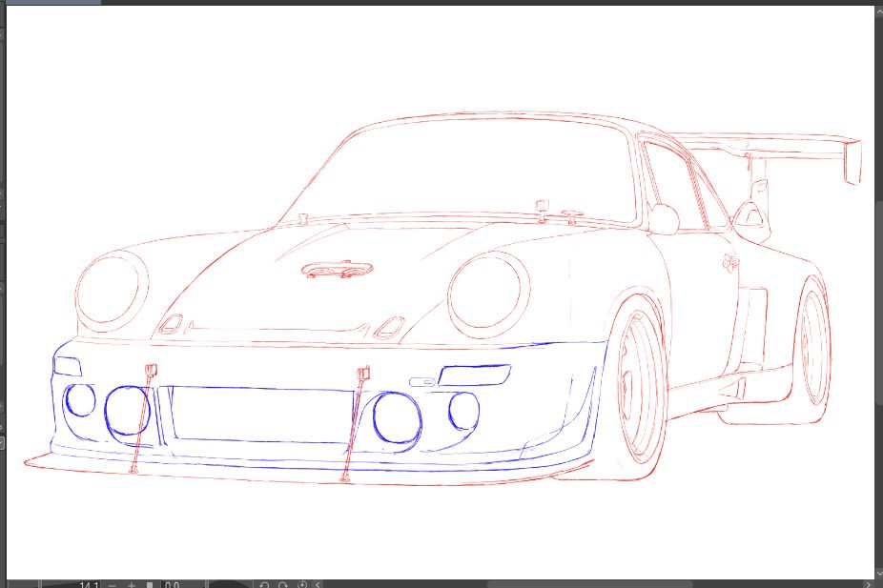The image size is (883, 588).
Task: Click the zoom out minus button
Action: (x=113, y=585)
